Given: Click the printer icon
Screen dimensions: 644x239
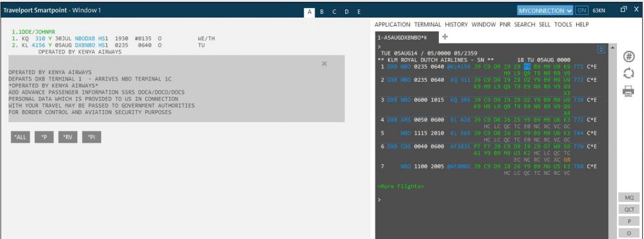Looking at the screenshot, I should click(628, 91).
